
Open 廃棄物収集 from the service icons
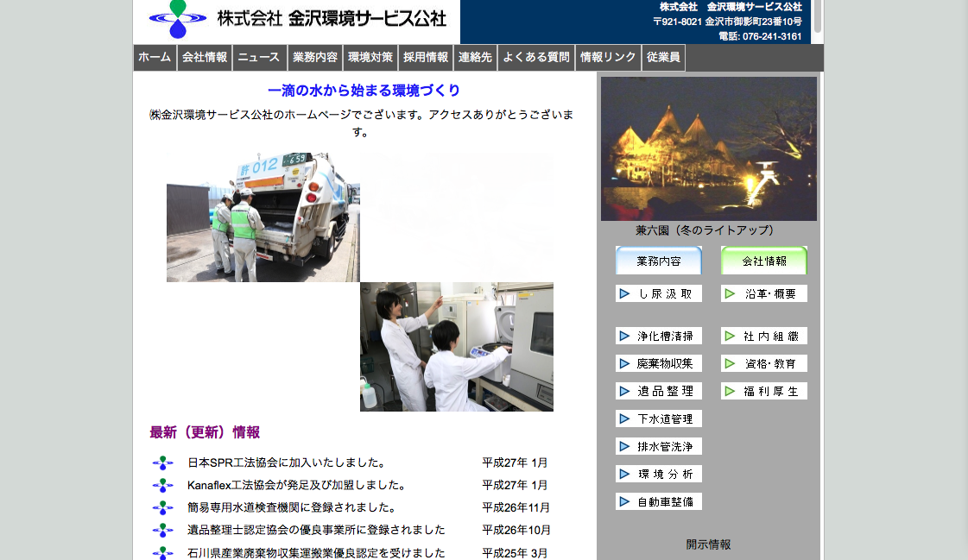(658, 362)
